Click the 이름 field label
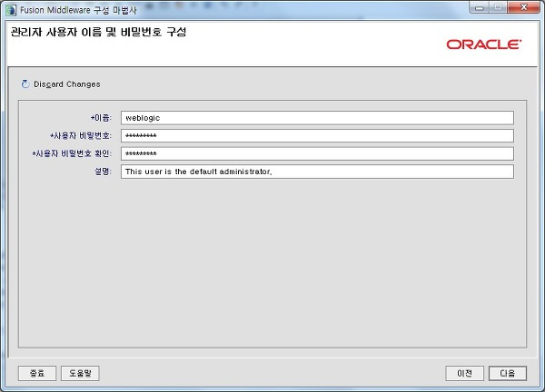Screen dimensions: 545x392 click(x=101, y=118)
